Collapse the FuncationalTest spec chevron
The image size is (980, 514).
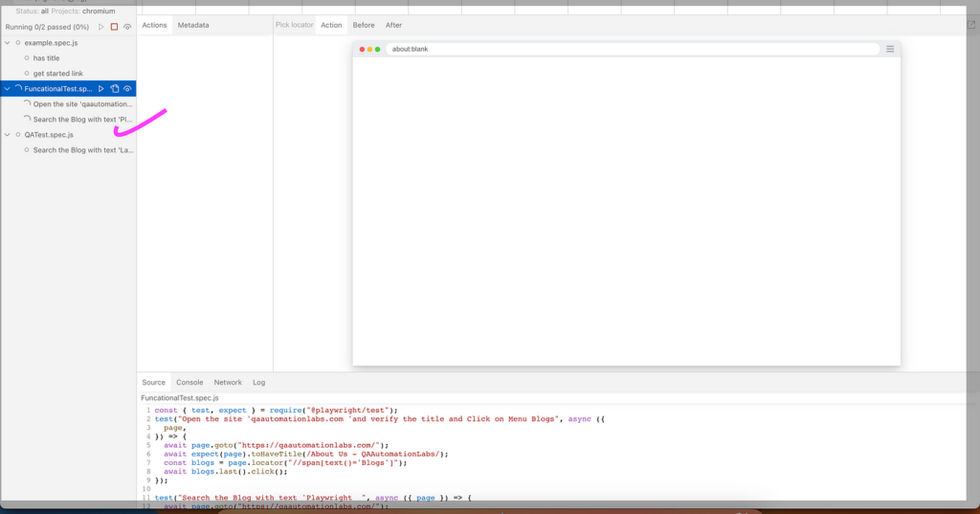tap(8, 89)
